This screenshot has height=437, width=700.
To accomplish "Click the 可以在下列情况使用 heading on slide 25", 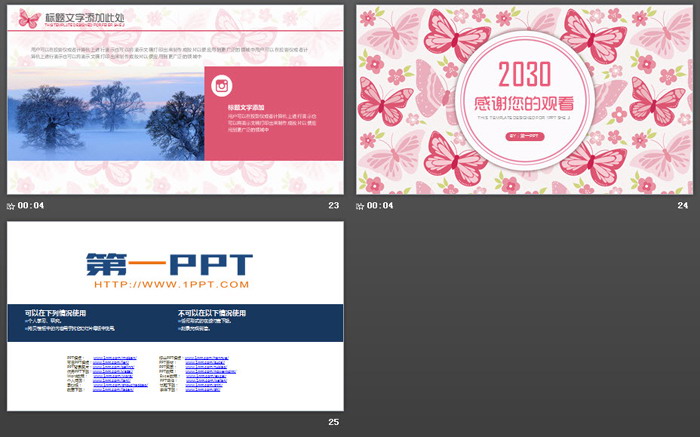I will click(x=55, y=313).
